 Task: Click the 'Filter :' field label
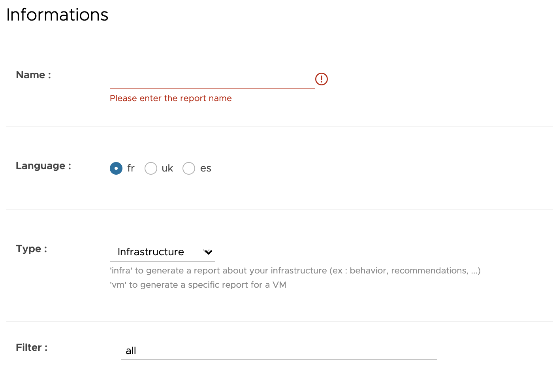click(32, 348)
